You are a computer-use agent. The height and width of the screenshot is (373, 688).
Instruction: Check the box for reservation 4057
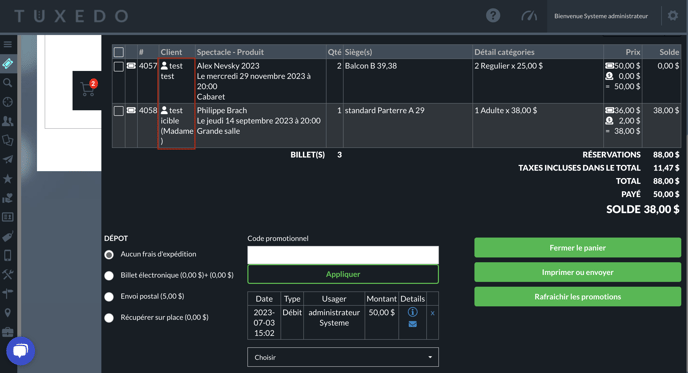pyautogui.click(x=119, y=67)
